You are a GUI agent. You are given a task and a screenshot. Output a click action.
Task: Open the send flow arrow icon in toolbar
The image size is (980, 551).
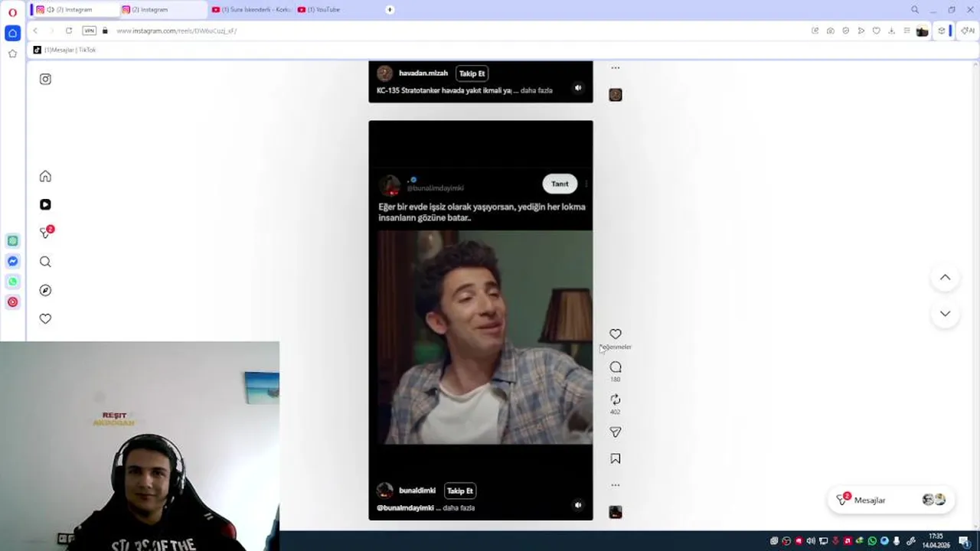[x=861, y=31]
